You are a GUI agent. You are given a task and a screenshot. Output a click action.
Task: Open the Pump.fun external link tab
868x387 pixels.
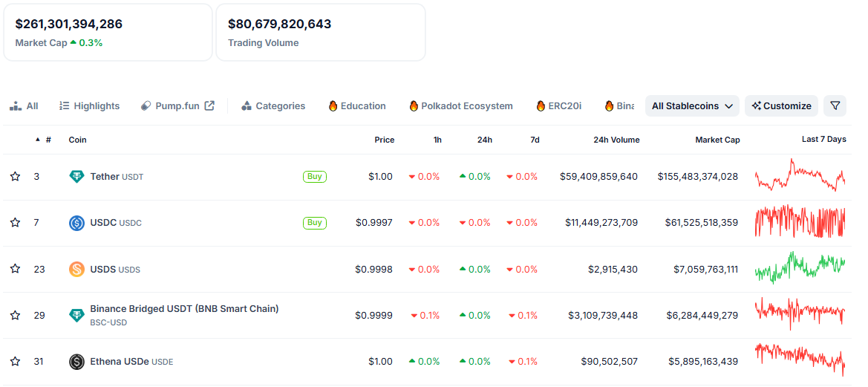pyautogui.click(x=177, y=105)
